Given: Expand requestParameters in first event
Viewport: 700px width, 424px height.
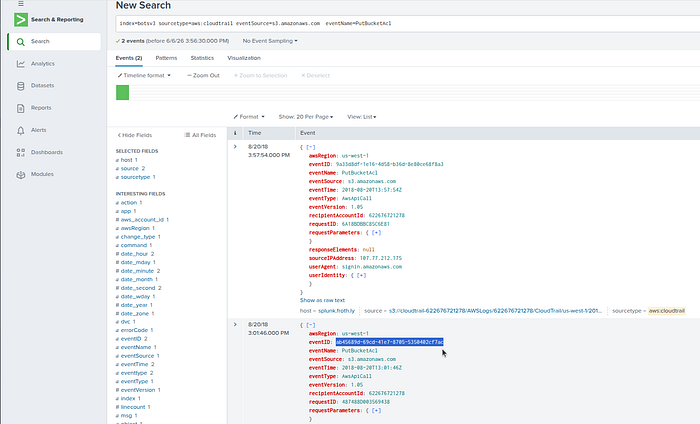Looking at the screenshot, I should pyautogui.click(x=376, y=233).
